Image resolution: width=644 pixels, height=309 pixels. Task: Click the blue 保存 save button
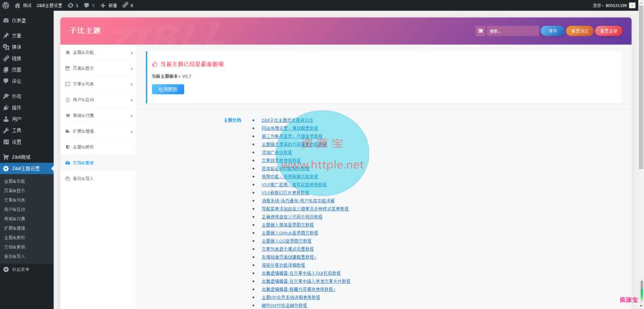(x=552, y=31)
